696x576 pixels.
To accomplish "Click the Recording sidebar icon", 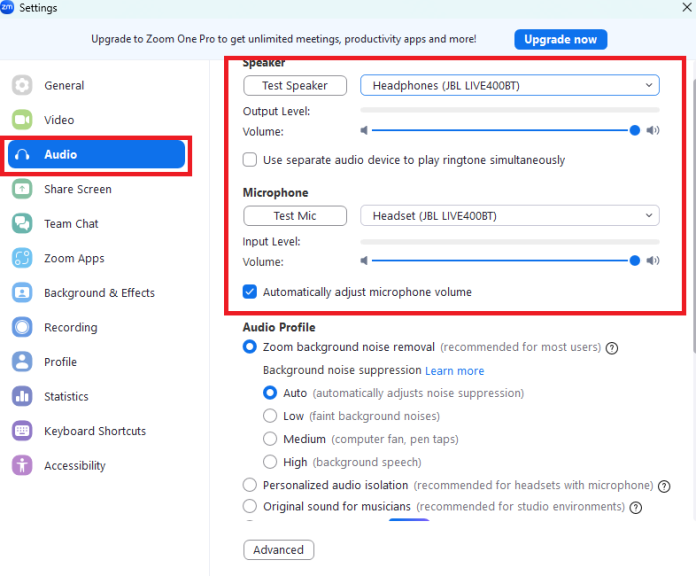I will (x=22, y=327).
